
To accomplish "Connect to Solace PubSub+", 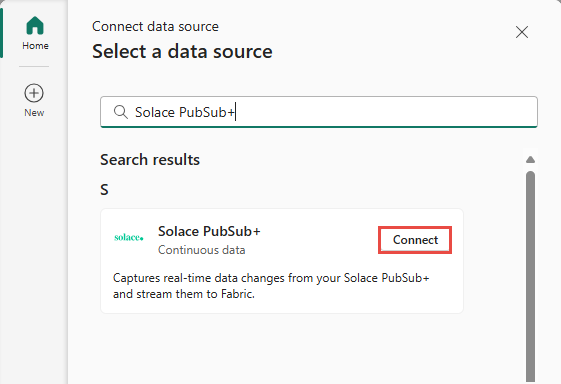I will 415,240.
